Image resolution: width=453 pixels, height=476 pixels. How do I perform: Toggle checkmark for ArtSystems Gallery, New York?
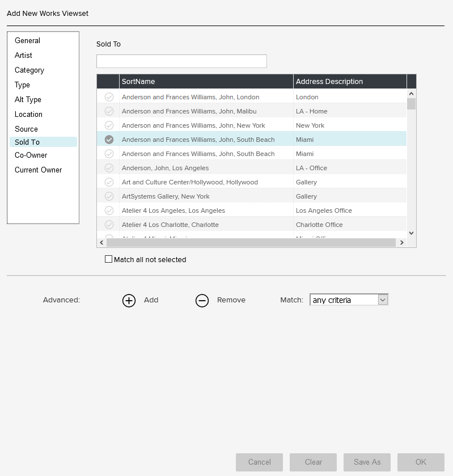109,196
